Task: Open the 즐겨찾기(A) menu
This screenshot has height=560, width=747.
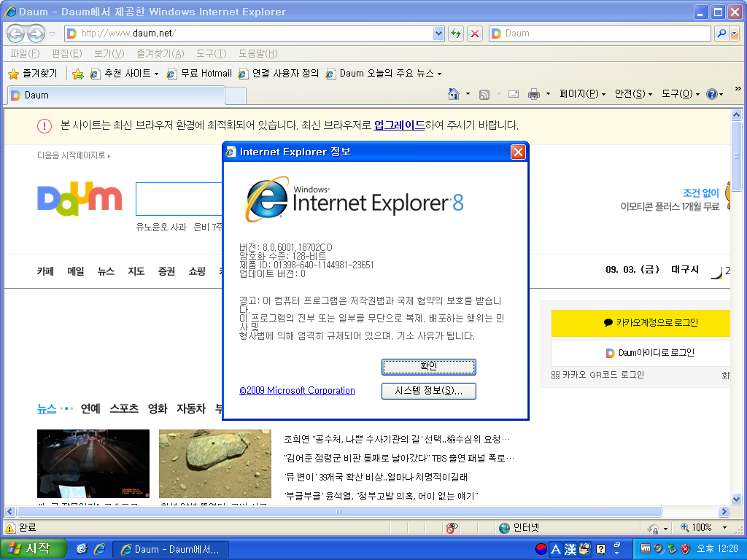Action: click(x=160, y=53)
